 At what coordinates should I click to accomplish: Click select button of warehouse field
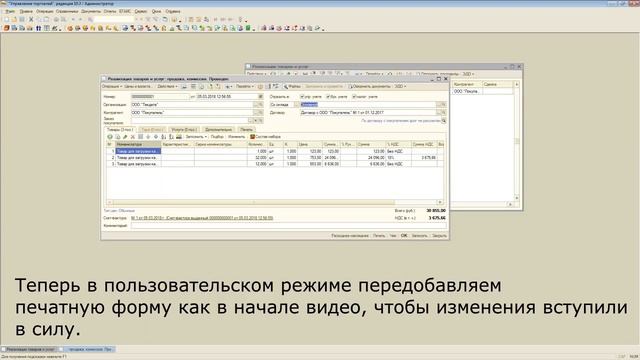click(439, 105)
